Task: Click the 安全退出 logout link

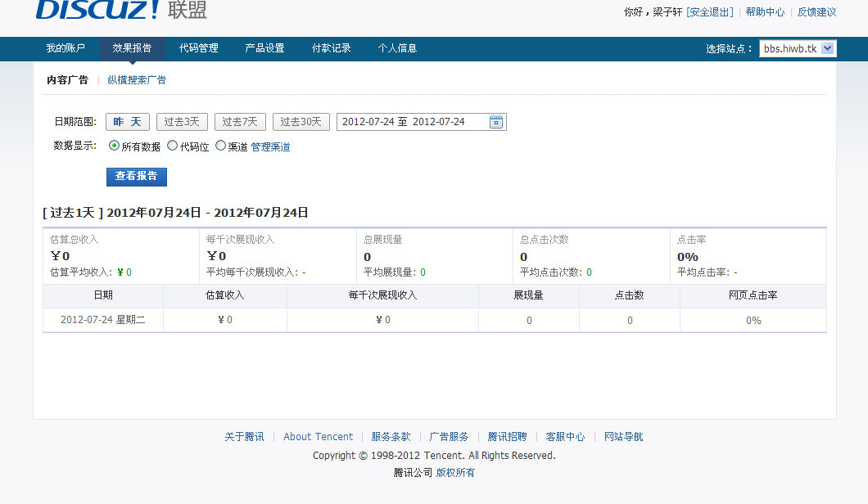Action: click(x=709, y=12)
